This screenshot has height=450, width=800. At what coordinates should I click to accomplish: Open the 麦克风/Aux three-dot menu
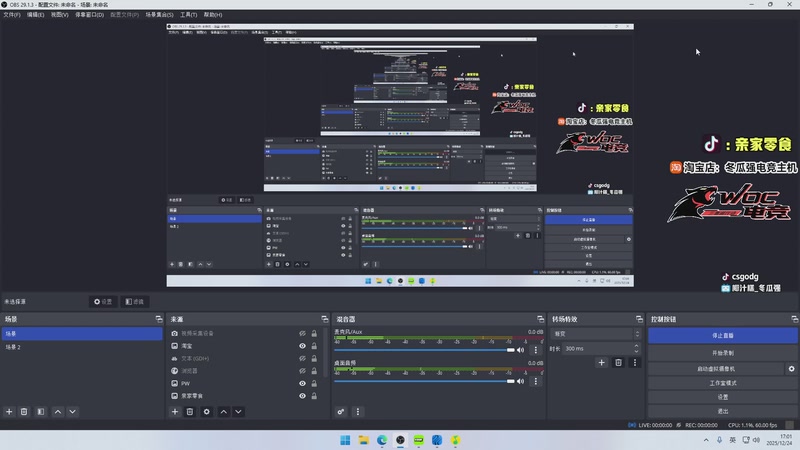point(536,350)
